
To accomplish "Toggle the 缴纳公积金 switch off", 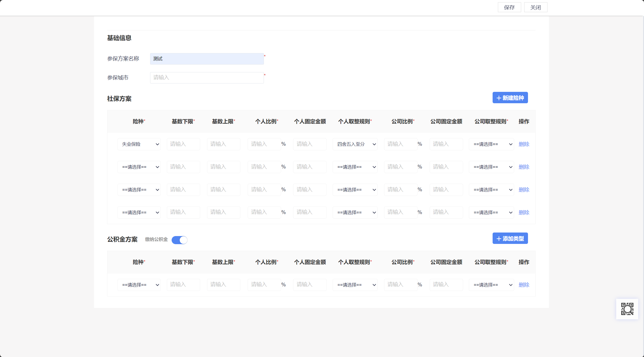I will click(x=179, y=240).
